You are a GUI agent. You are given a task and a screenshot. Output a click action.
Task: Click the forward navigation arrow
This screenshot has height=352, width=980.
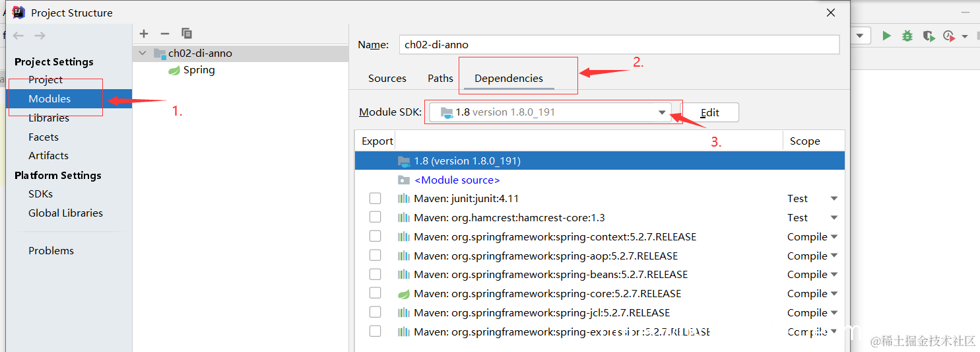40,36
